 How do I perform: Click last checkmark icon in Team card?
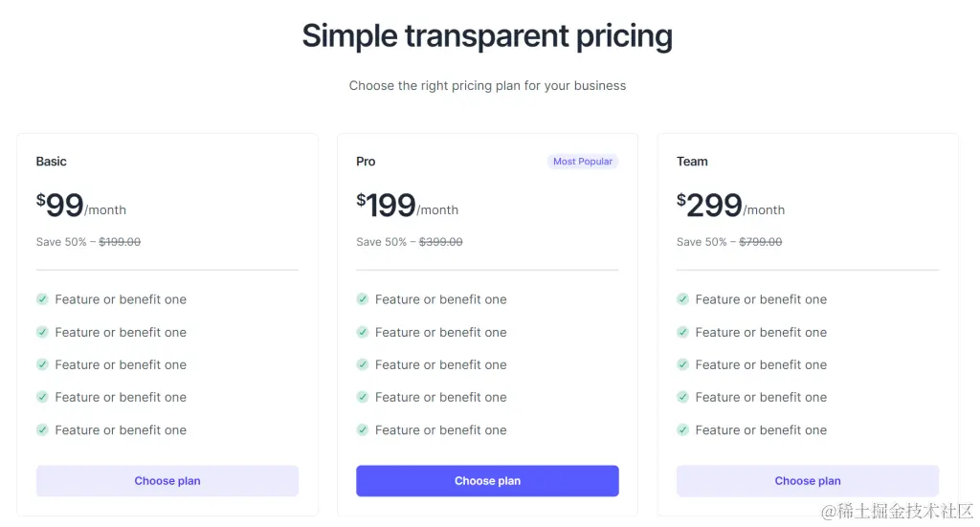coord(682,430)
